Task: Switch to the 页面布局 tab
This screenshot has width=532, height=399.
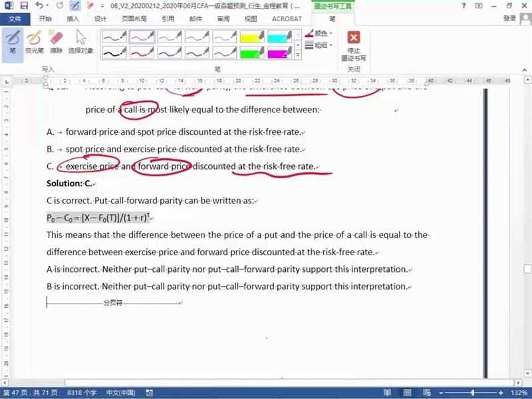Action: 134,19
